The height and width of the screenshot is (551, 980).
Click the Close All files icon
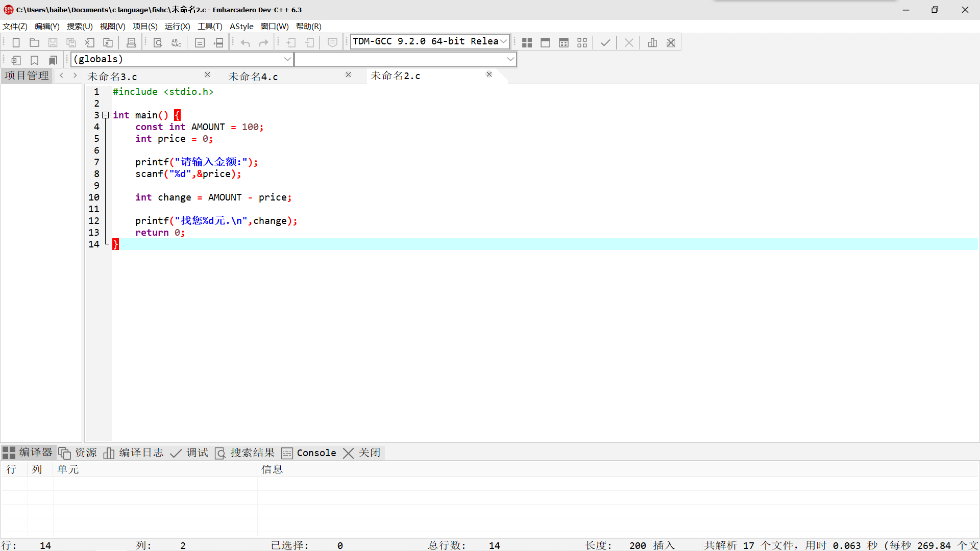point(108,43)
